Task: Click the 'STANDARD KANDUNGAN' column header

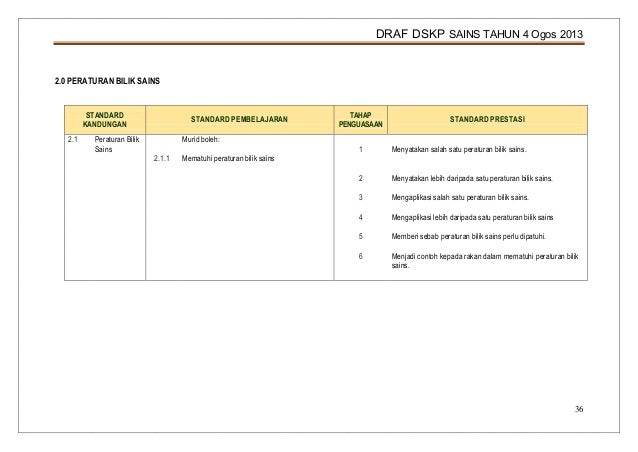Action: pyautogui.click(x=105, y=120)
